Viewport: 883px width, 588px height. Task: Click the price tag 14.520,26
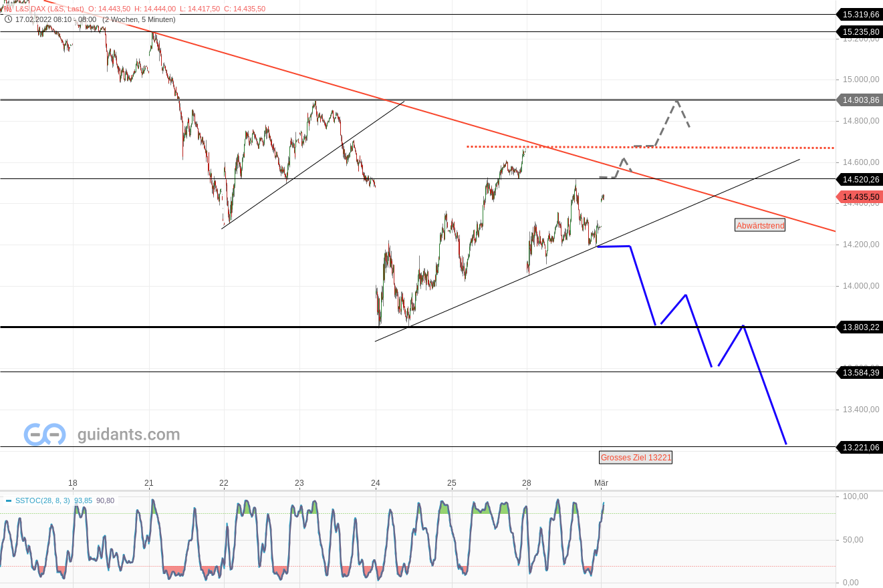pyautogui.click(x=860, y=179)
